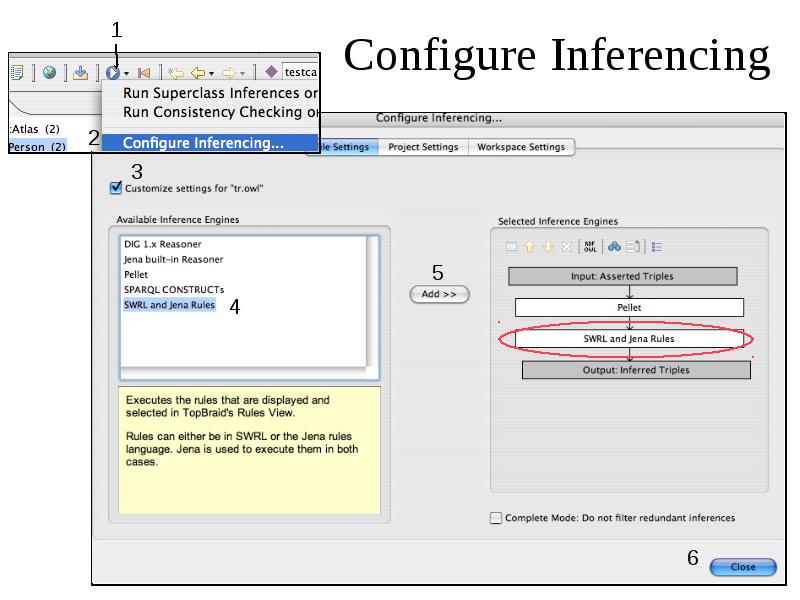
Task: Click the export list icon beside binoculars
Action: [633, 247]
